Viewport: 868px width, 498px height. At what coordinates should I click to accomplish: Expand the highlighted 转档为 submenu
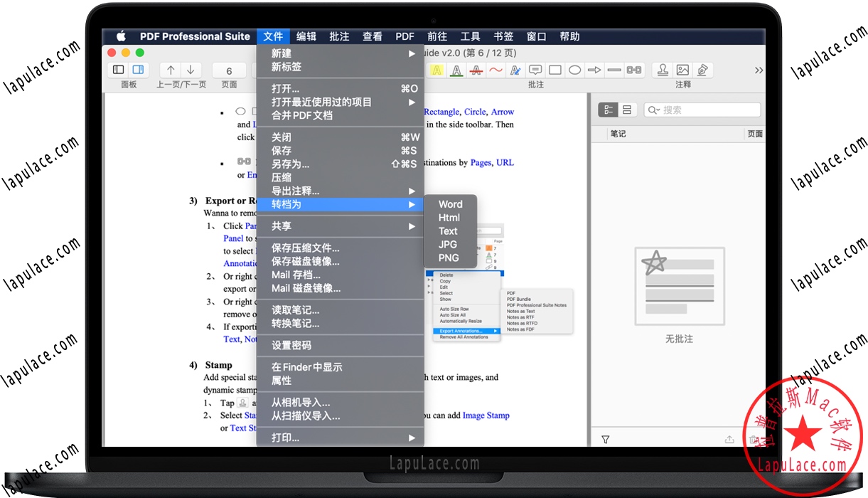pyautogui.click(x=340, y=205)
